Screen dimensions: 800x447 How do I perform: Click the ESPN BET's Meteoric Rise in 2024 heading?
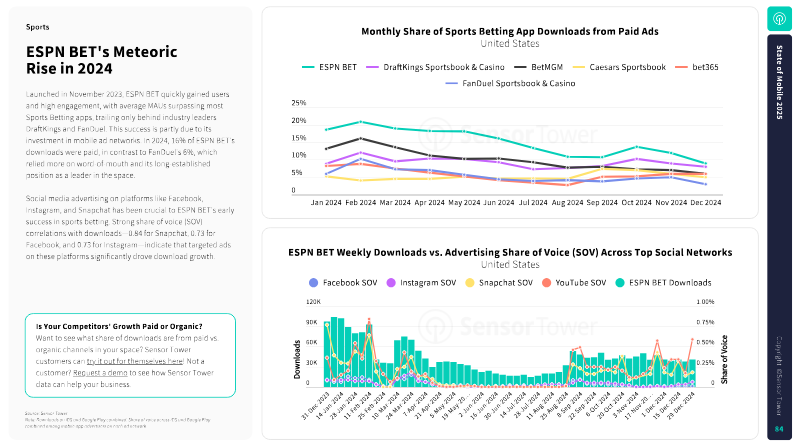[102, 60]
